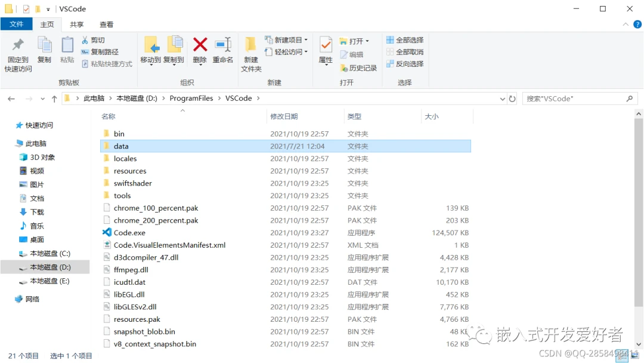Screen dimensions: 644x363
Task: Click the Downloads icon in sidebar
Action: 23,212
